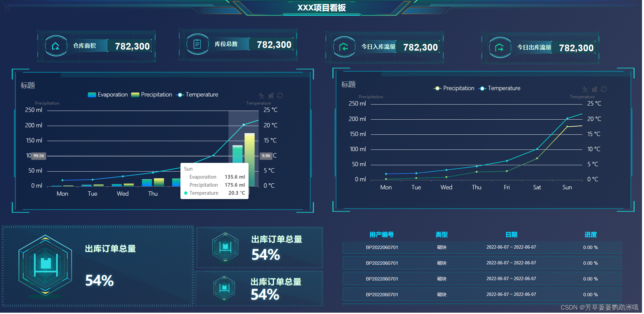Click hexagon icon in lower small 出库订单总量 card

point(224,288)
